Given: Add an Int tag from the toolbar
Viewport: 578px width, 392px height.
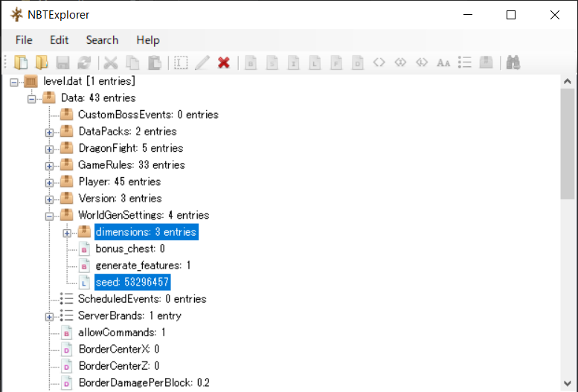Looking at the screenshot, I should (x=293, y=62).
